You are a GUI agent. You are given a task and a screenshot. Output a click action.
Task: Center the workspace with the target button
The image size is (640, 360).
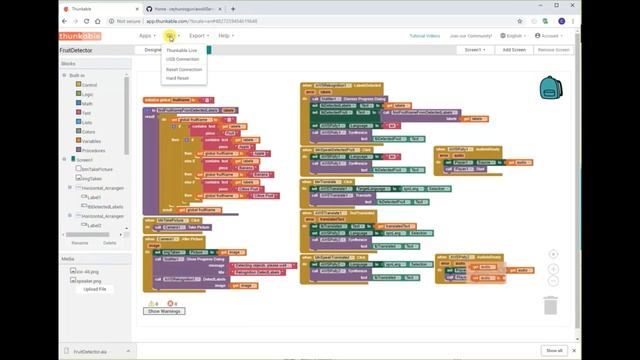pyautogui.click(x=553, y=254)
